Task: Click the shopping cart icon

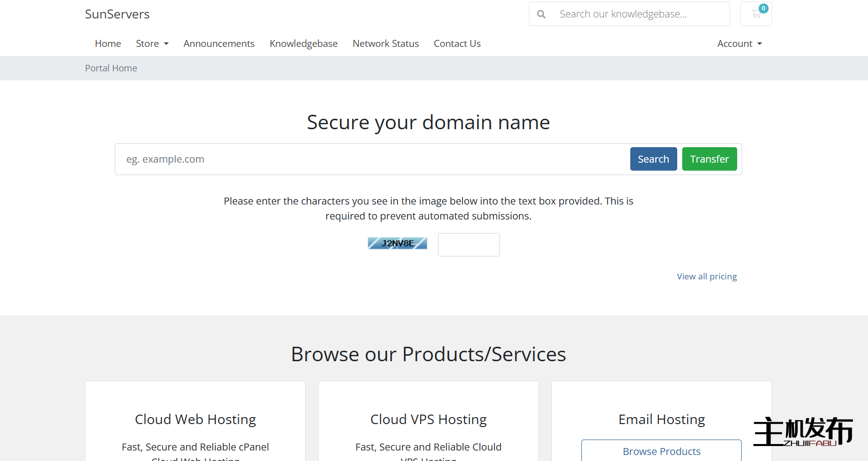Action: click(756, 14)
